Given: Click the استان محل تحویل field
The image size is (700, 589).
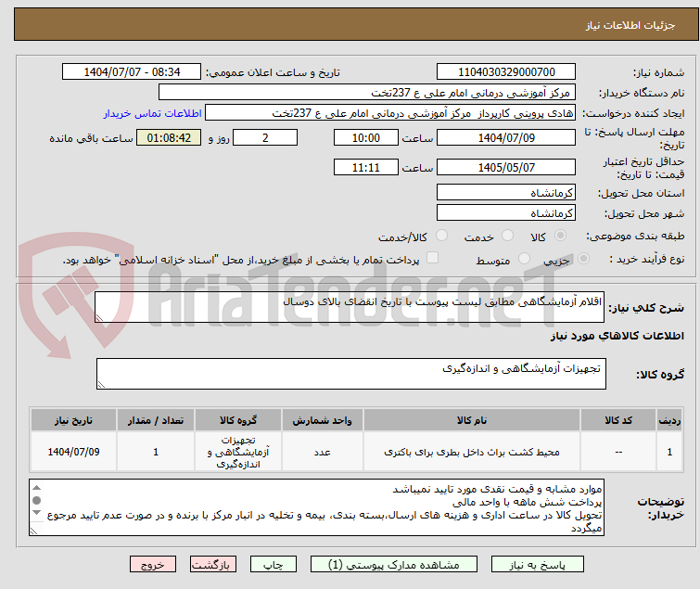Looking at the screenshot, I should 506,192.
